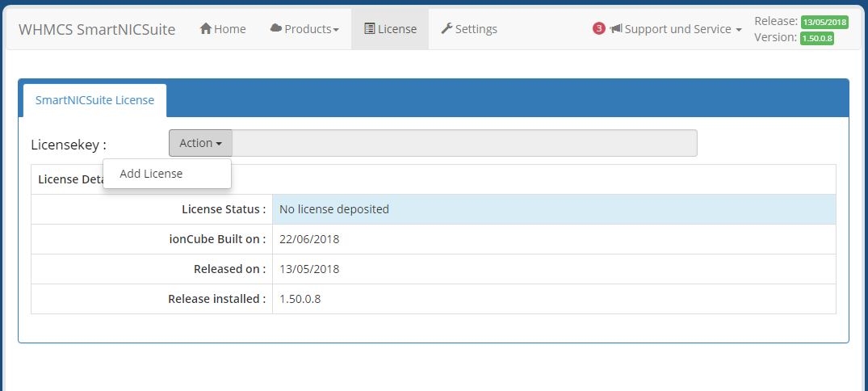Image resolution: width=868 pixels, height=391 pixels.
Task: Click the 'No license deposited' status cell
Action: [x=554, y=209]
